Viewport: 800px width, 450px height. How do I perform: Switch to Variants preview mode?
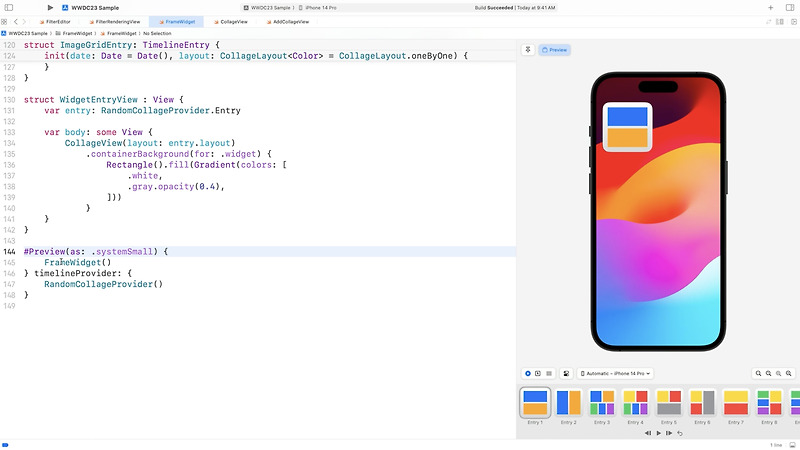pyautogui.click(x=549, y=373)
